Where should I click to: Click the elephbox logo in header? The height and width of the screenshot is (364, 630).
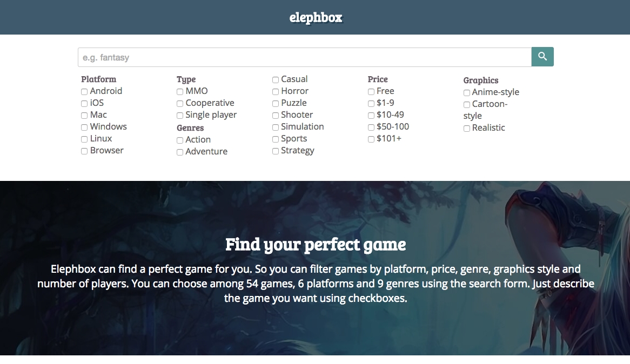point(316,17)
